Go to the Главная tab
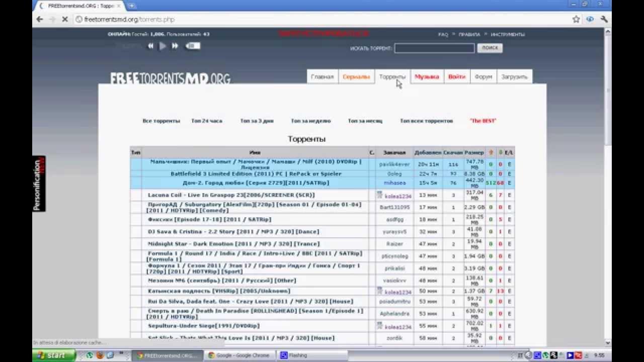Screen dimensions: 644x362 click(x=322, y=77)
